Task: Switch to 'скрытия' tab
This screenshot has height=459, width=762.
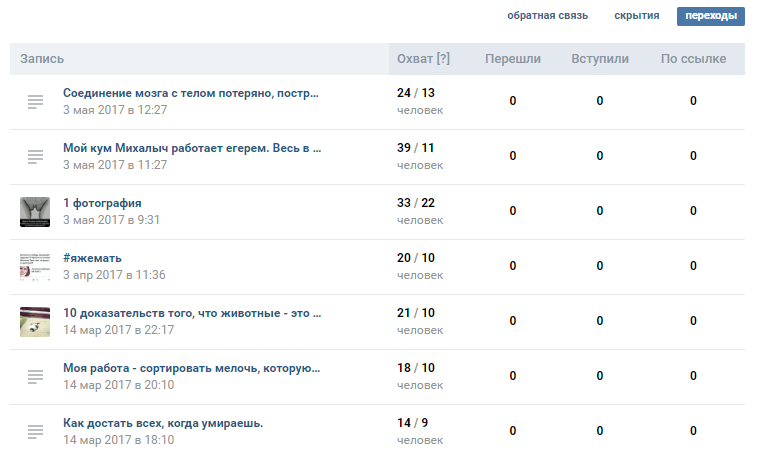Action: coord(636,16)
